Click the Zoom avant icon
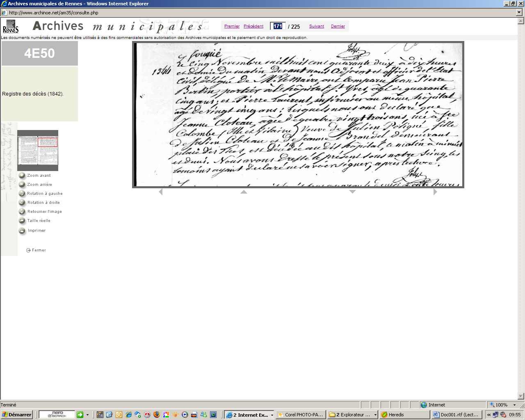This screenshot has height=420, width=525. [22, 176]
